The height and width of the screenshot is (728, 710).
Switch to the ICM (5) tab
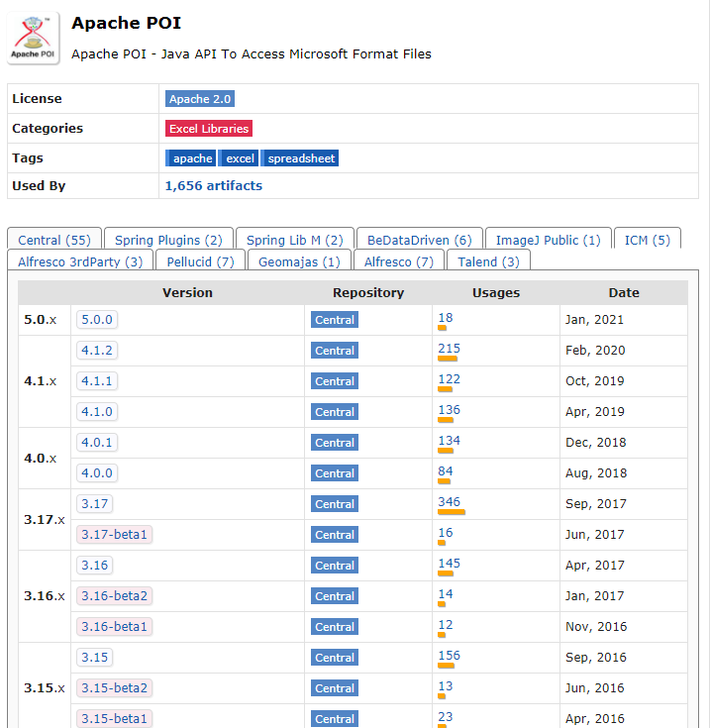tap(648, 240)
